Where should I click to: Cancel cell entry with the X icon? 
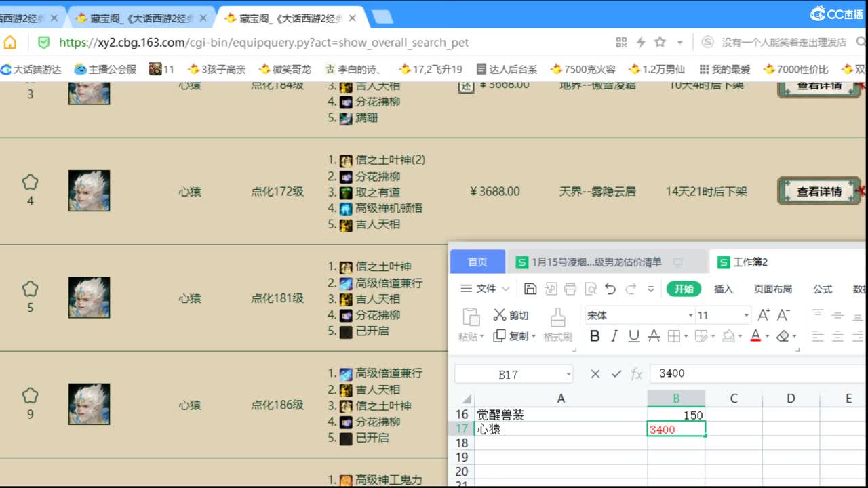[x=595, y=373]
